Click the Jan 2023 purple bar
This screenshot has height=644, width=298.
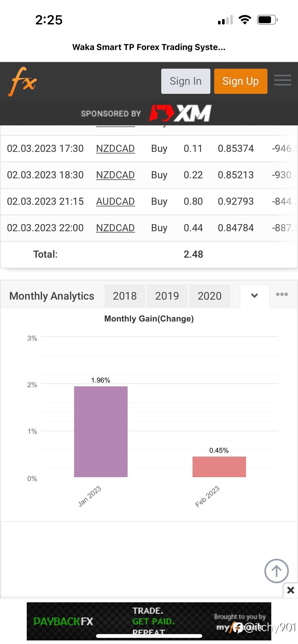point(101,431)
